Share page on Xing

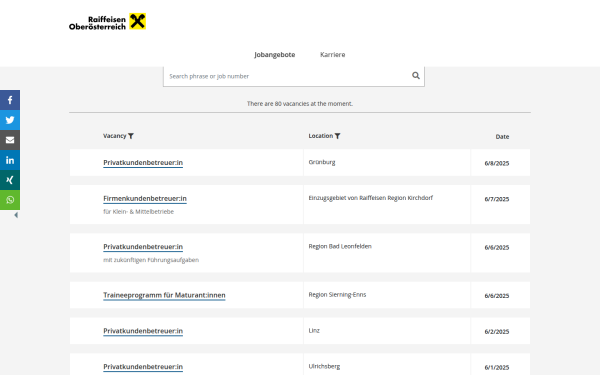tap(10, 180)
